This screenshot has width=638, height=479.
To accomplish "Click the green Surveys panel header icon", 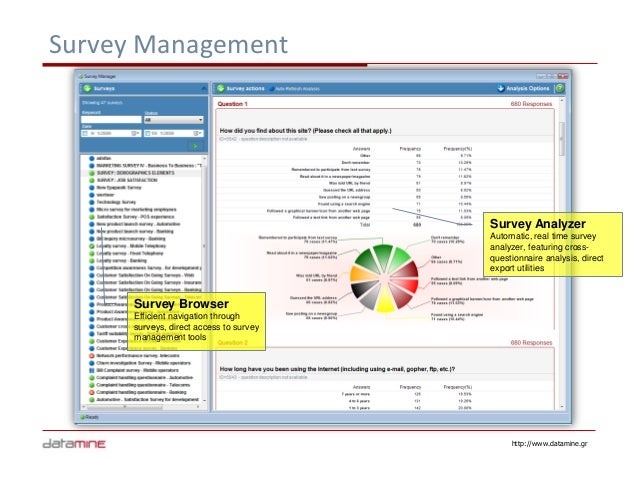I will point(87,88).
